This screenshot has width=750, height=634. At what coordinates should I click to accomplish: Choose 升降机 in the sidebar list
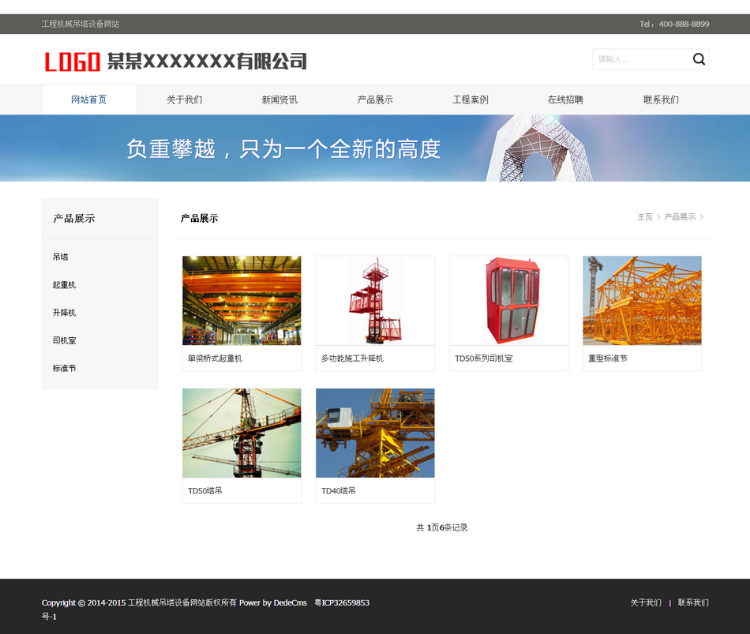64,312
